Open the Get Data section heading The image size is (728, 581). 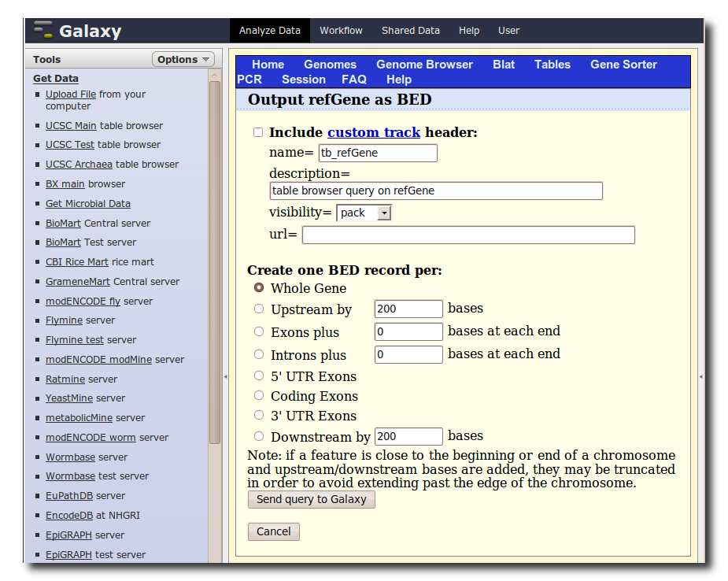[56, 79]
